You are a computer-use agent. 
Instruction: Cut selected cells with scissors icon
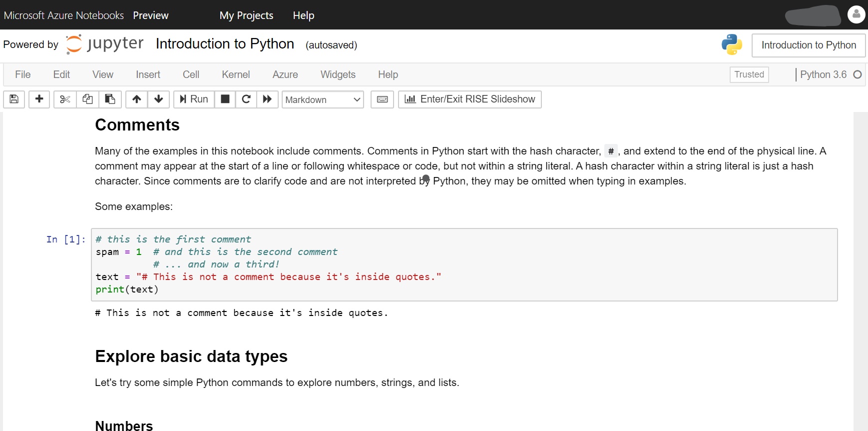tap(65, 99)
